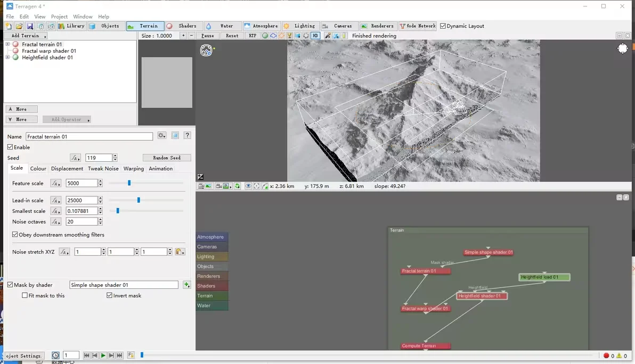Open the Add Terrain dropdown menu
Viewport: 635px width, 364px height.
[25, 36]
